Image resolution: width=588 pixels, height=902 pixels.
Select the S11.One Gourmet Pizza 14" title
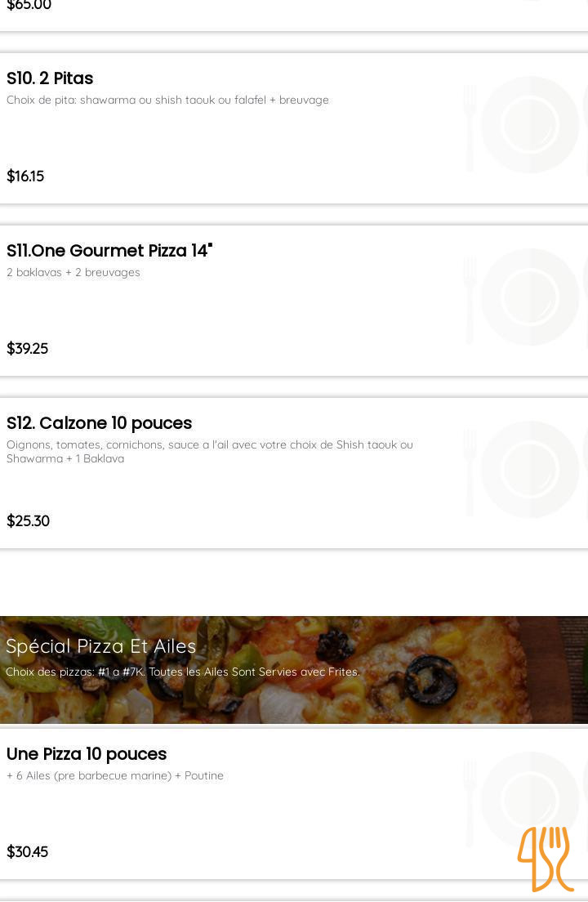[x=109, y=251]
